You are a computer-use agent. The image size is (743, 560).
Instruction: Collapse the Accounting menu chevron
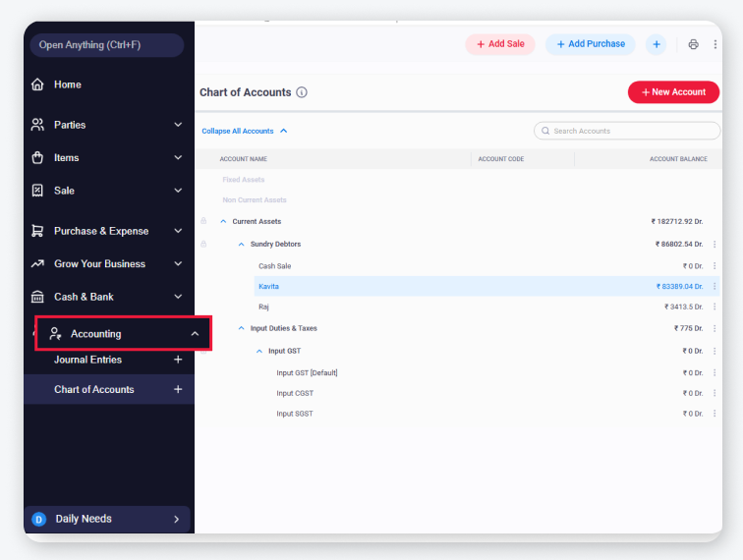coord(195,333)
